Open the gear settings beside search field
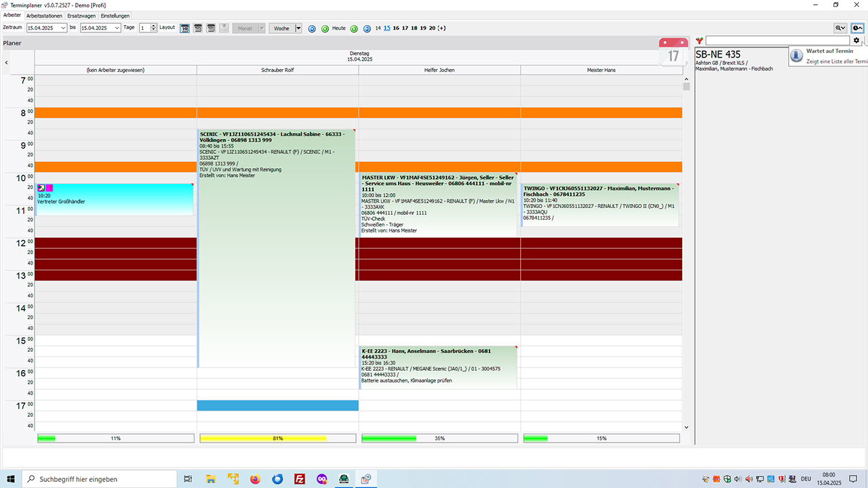The height and width of the screenshot is (488, 868). 856,41
